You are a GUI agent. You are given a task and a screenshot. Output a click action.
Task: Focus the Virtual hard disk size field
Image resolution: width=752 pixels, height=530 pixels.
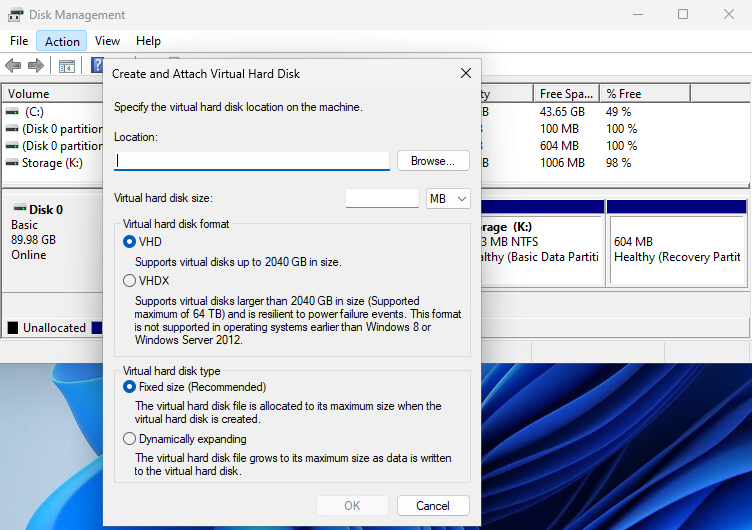[382, 198]
